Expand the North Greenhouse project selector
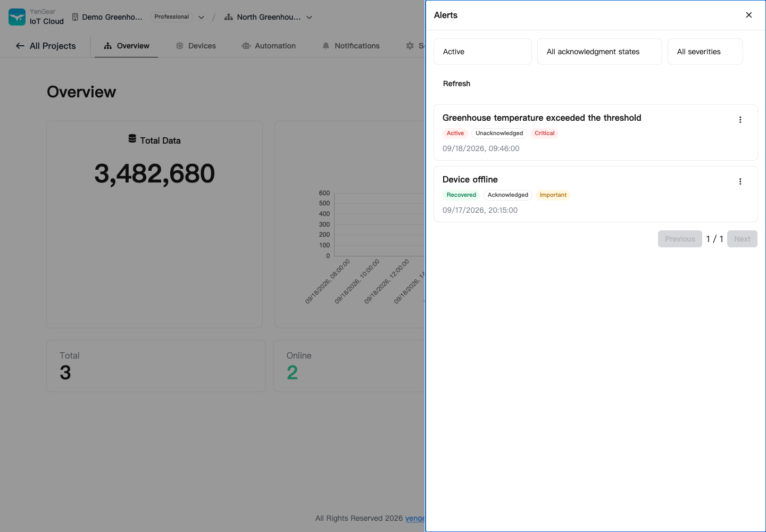Viewport: 766px width, 532px height. (x=269, y=17)
